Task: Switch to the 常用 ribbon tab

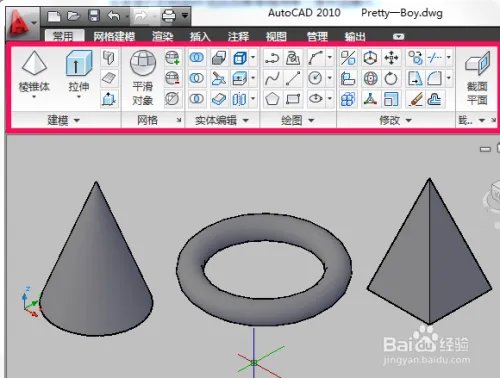Action: point(63,36)
